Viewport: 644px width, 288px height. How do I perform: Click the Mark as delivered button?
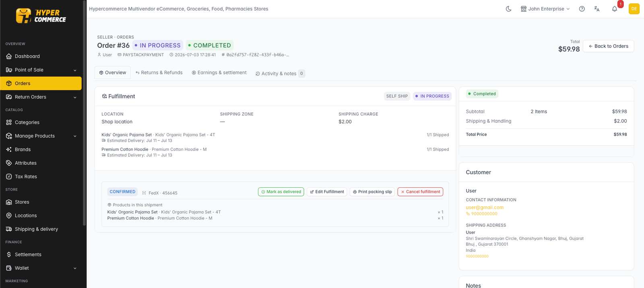(x=281, y=192)
